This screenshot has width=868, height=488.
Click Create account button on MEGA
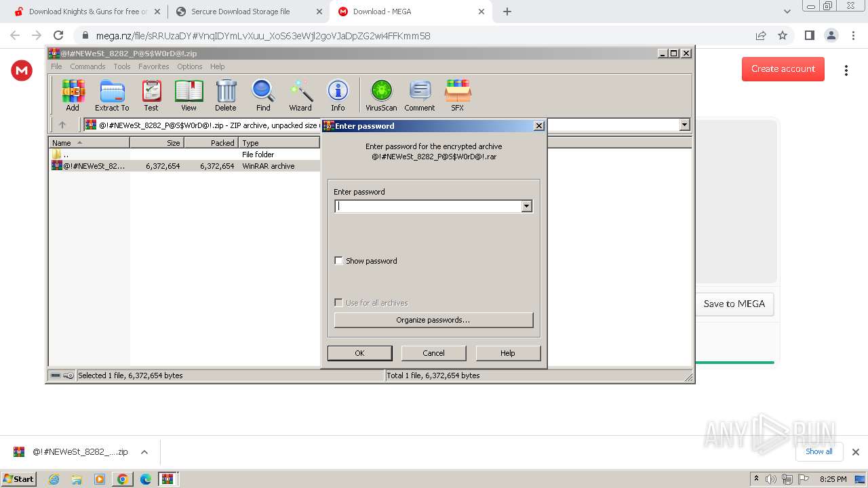783,68
